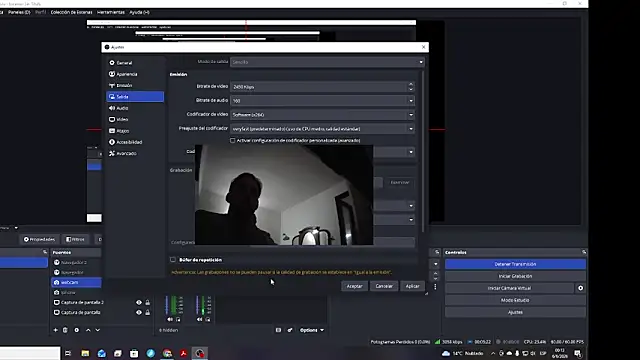The width and height of the screenshot is (640, 360).
Task: Open source properties gear in Fuentes toolbar
Action: [x=77, y=330]
